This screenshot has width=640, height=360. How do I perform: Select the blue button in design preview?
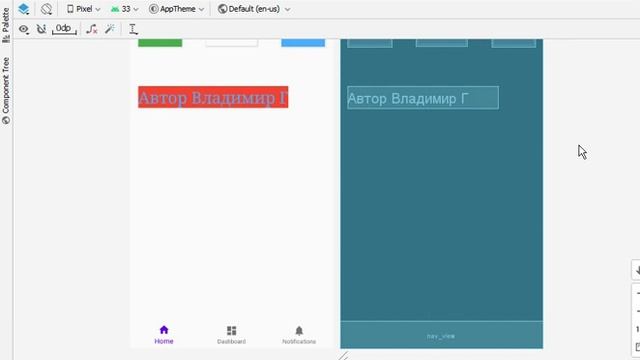[303, 43]
